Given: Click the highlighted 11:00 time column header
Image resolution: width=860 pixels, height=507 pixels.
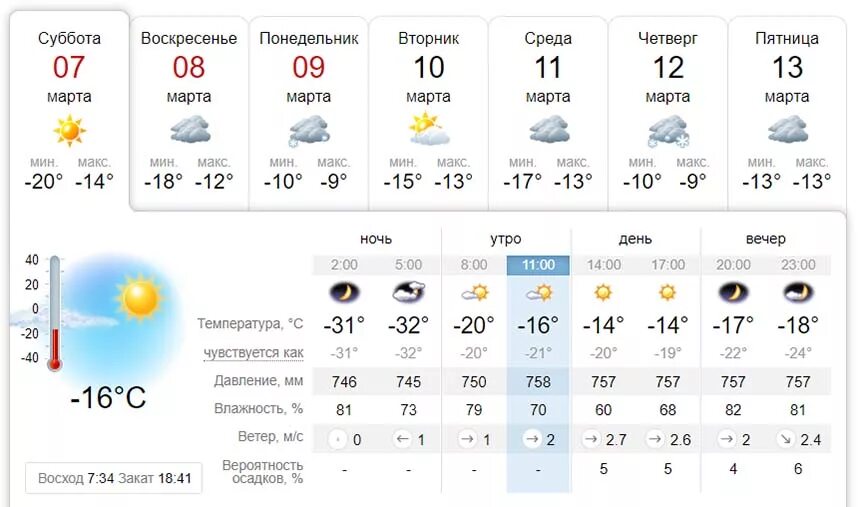Looking at the screenshot, I should pyautogui.click(x=538, y=265).
